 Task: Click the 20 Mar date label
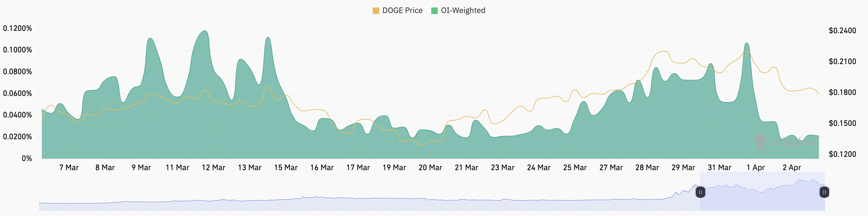coord(430,168)
